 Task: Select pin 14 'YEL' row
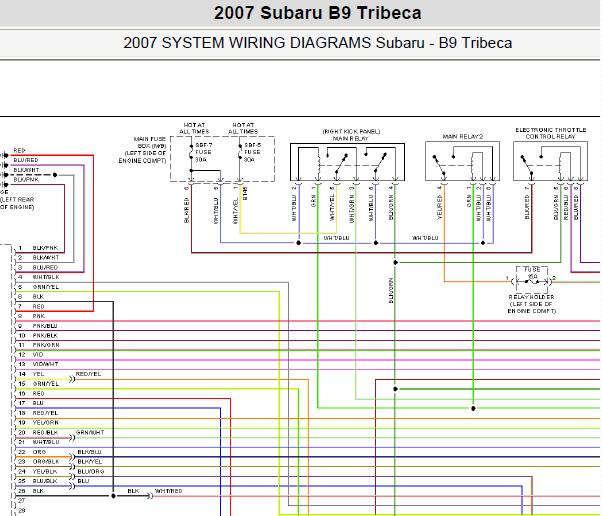[x=31, y=374]
